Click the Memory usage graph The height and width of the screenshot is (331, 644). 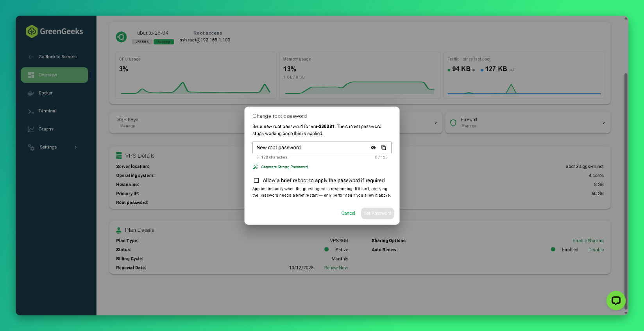point(360,88)
